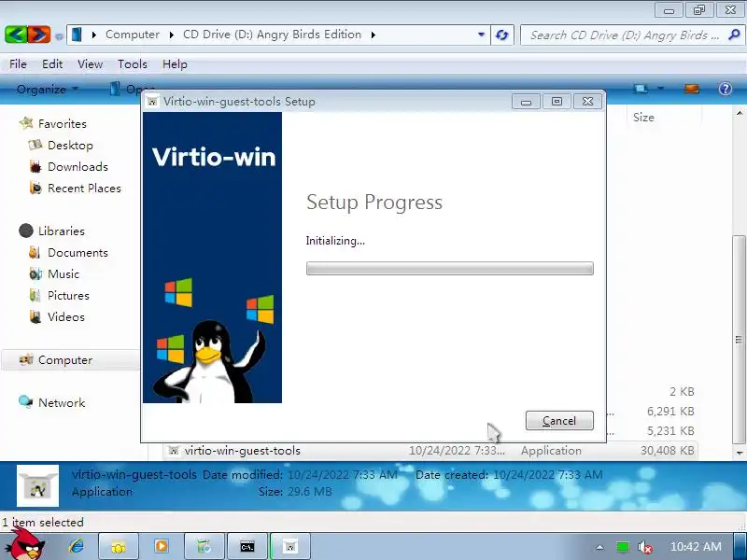Click the drive icon in the address bar

coord(77,35)
